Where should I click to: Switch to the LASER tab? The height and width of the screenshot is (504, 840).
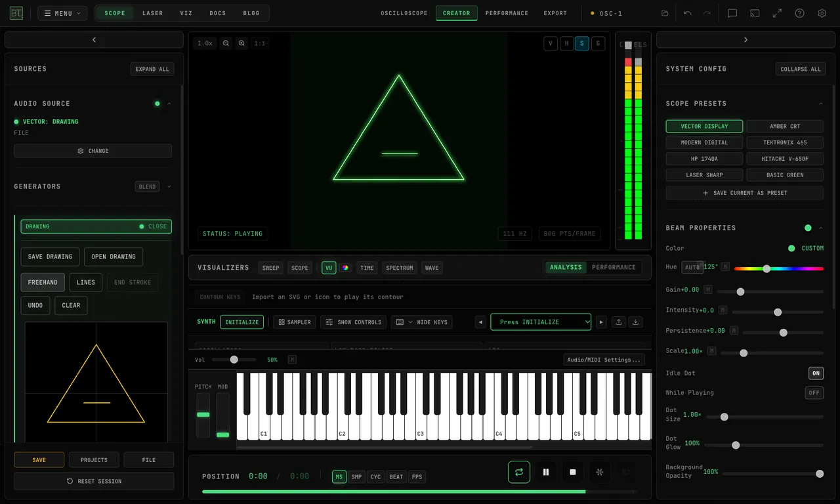point(153,13)
